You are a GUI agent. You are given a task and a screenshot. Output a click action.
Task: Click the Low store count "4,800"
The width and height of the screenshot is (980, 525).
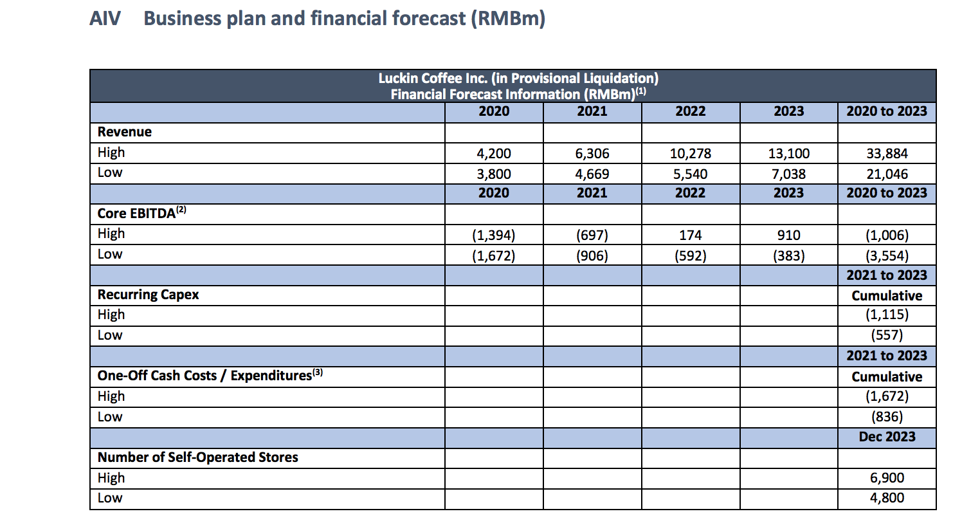887,498
